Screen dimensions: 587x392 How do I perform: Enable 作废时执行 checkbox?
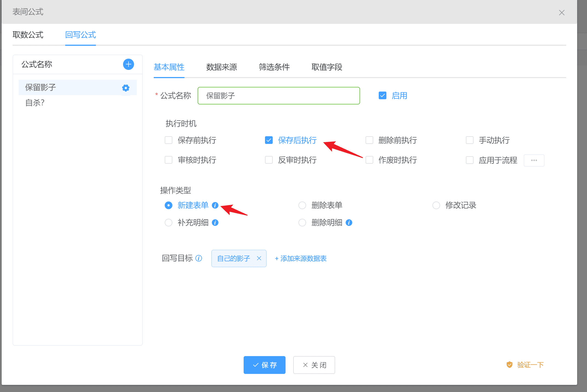pos(369,160)
